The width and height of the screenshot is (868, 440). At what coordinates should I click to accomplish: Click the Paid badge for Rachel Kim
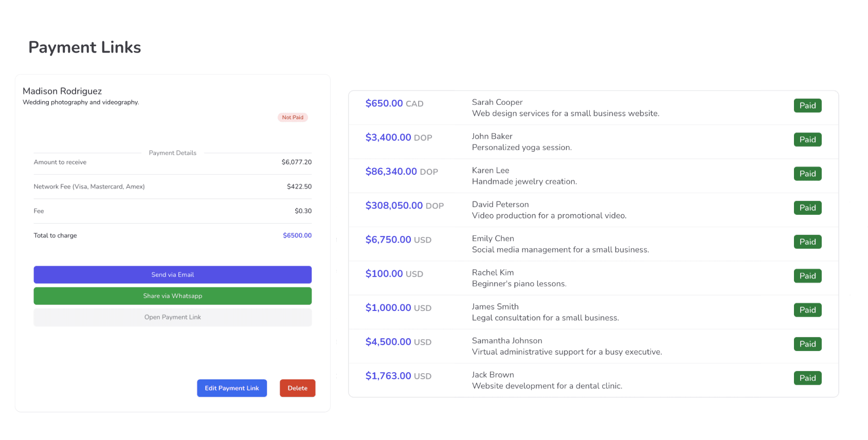coord(807,276)
